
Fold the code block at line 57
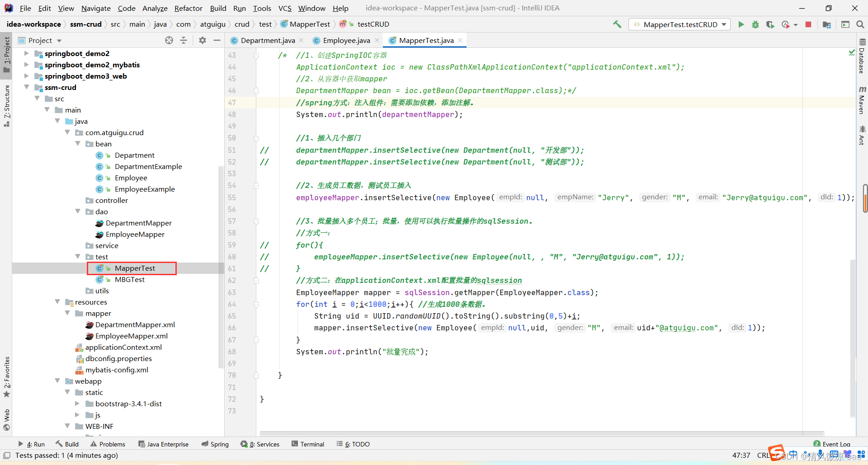[x=256, y=221]
